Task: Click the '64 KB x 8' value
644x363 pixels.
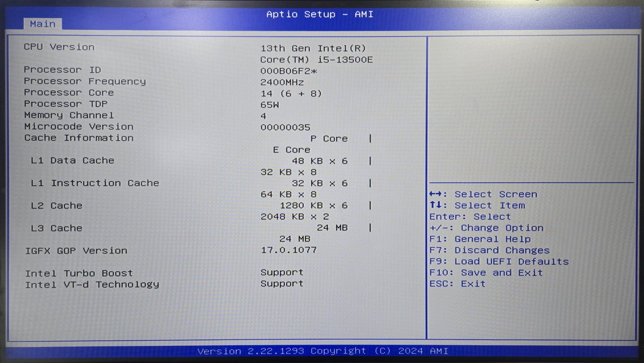Action: [x=288, y=194]
